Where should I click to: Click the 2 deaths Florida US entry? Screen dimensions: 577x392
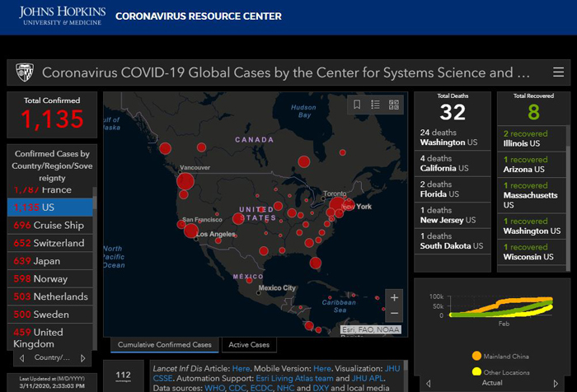(x=453, y=189)
